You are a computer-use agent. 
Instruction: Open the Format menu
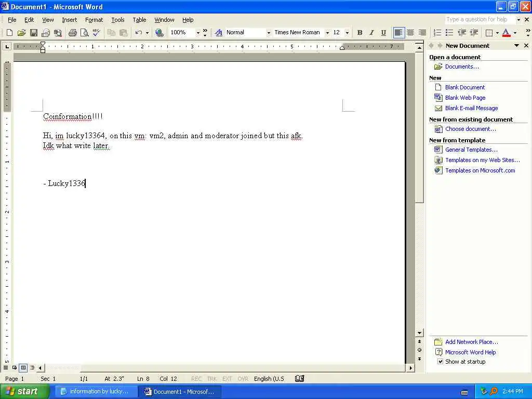(94, 20)
